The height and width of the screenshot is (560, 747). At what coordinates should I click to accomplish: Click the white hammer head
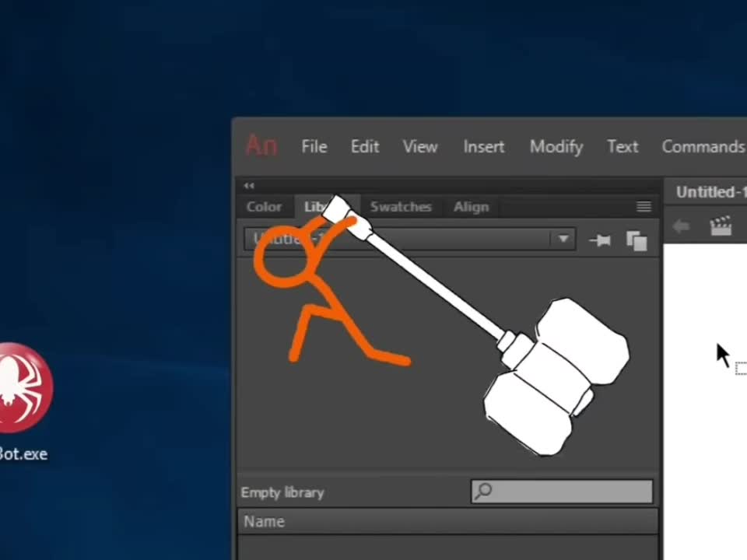pos(557,376)
